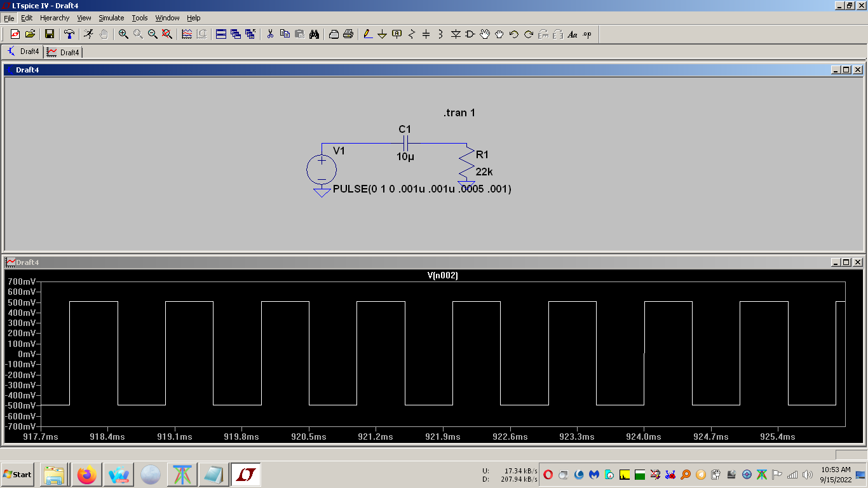Switch to the Draft4 waveform tab

(63, 52)
